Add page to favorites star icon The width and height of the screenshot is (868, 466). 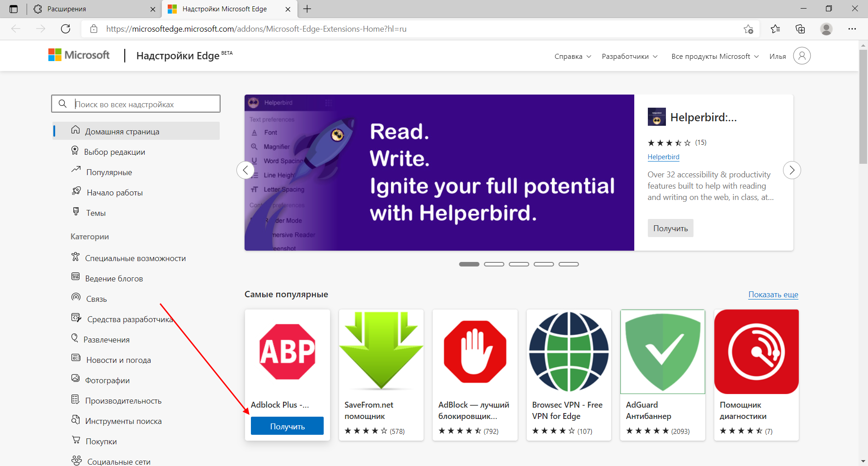click(x=748, y=29)
